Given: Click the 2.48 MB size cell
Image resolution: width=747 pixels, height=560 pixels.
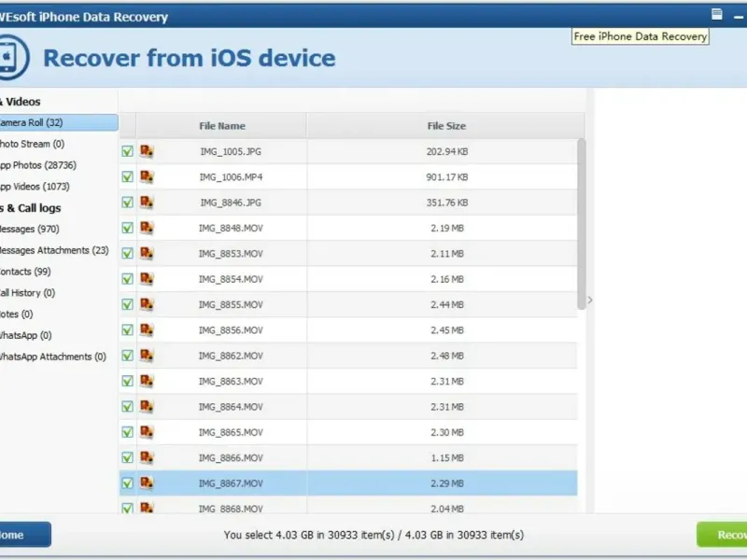Looking at the screenshot, I should click(447, 356).
